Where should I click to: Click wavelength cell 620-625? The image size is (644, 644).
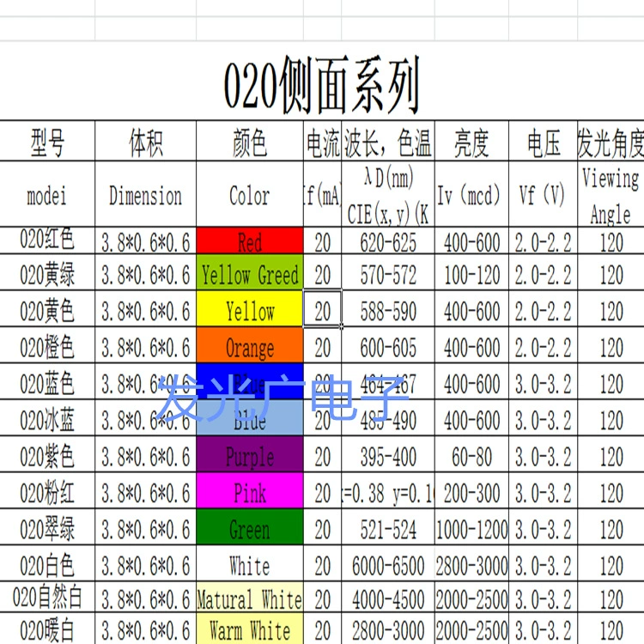388,240
